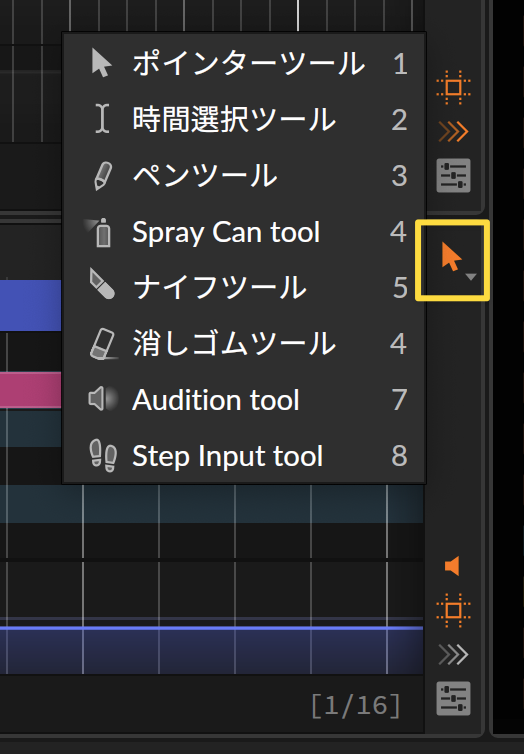524x754 pixels.
Task: Toggle the upper orange follow-playback arrows
Action: pyautogui.click(x=453, y=131)
